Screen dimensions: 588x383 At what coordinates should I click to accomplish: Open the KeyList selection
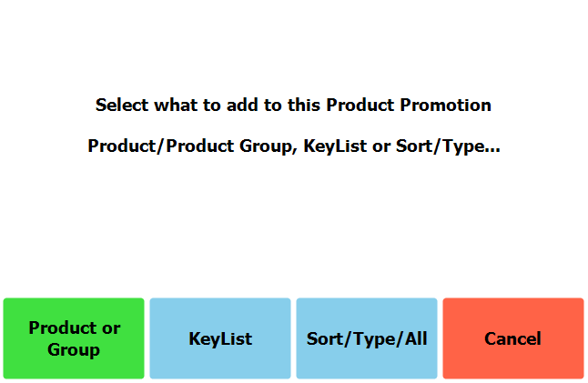tap(220, 338)
